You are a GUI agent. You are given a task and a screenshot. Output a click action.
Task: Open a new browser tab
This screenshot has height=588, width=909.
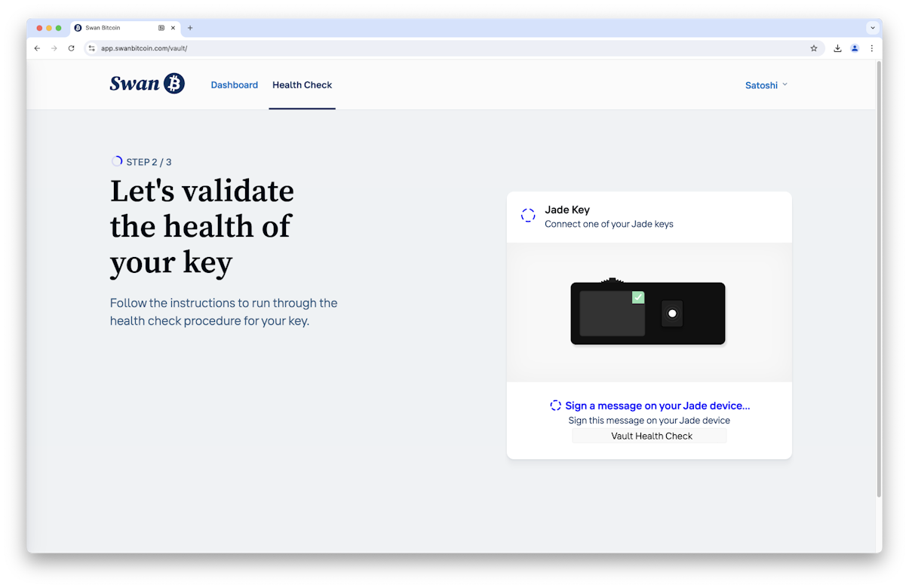190,28
